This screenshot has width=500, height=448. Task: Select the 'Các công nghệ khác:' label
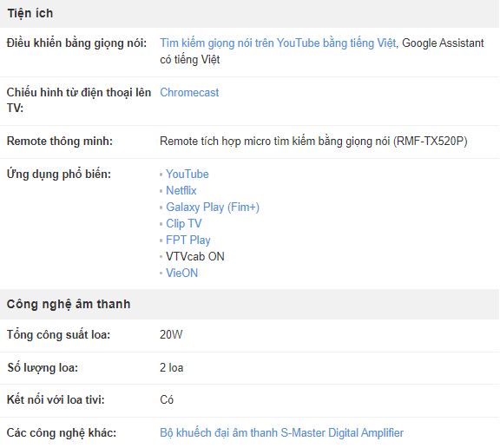62,432
